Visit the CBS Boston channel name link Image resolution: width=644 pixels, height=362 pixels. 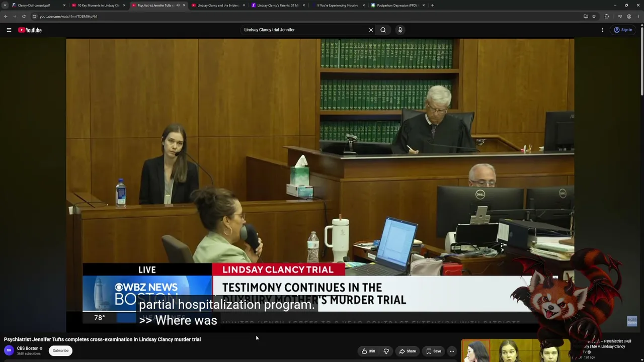pos(28,348)
